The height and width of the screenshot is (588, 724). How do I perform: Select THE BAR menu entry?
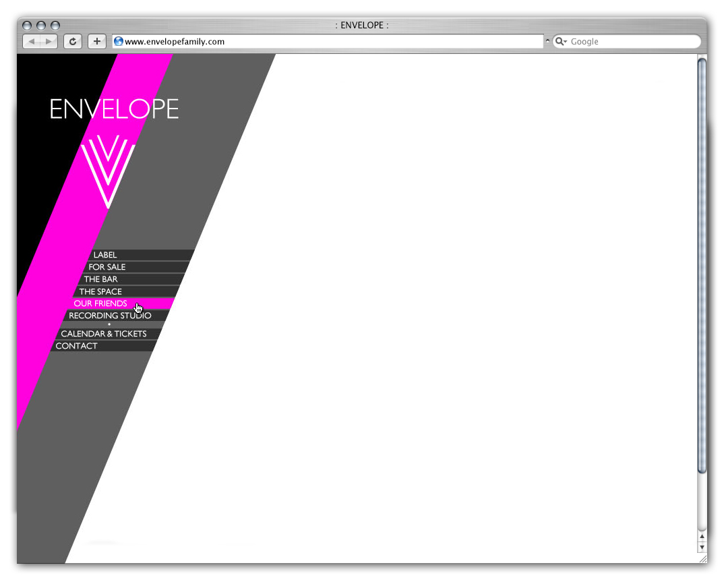click(101, 279)
